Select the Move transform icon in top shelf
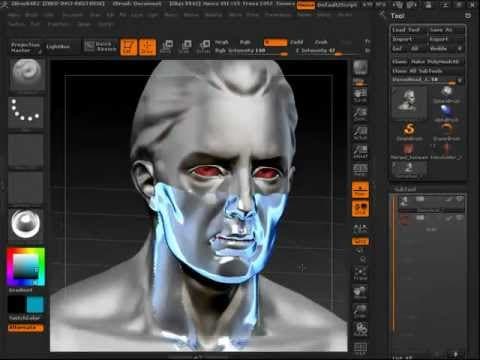480x360 pixels. pos(166,47)
